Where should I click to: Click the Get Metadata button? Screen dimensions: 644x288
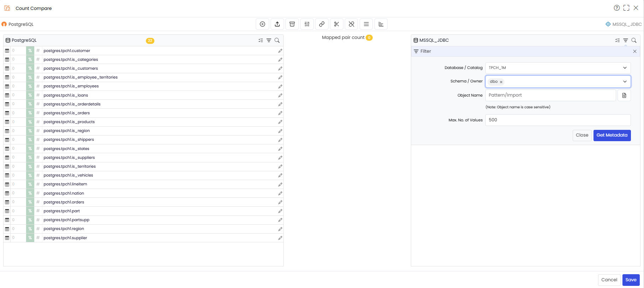pyautogui.click(x=612, y=135)
